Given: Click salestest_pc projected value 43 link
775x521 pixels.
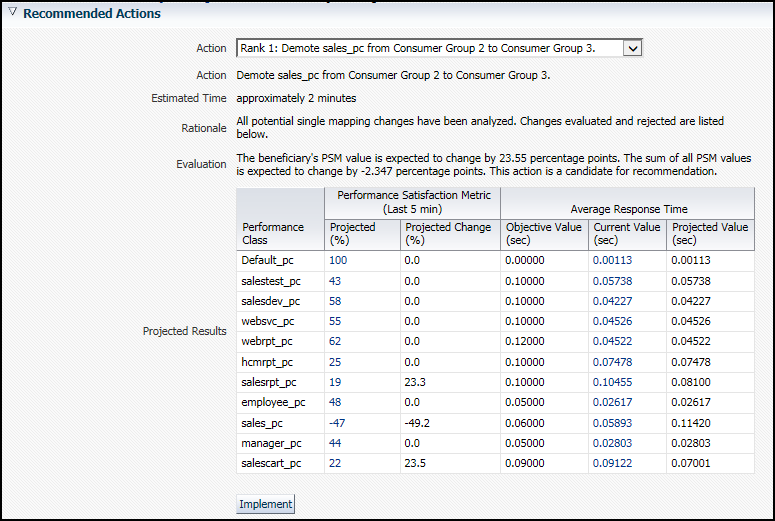Looking at the screenshot, I should (x=335, y=281).
